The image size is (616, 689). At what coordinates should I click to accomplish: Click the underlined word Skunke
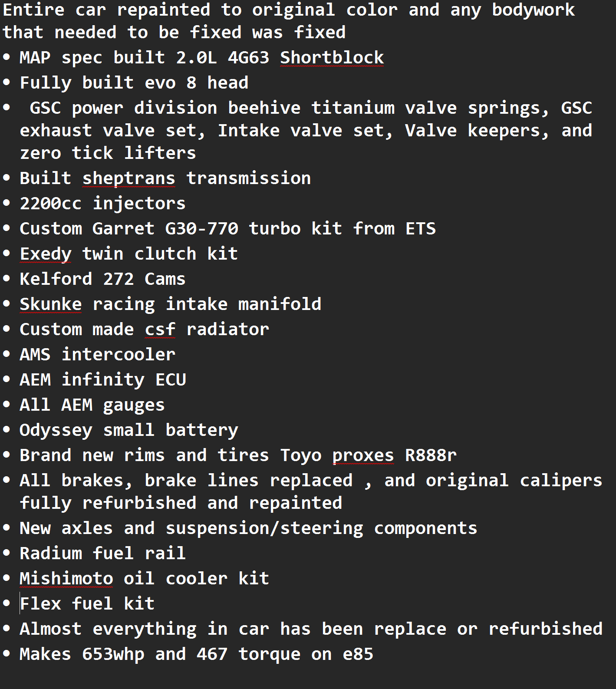coord(50,304)
